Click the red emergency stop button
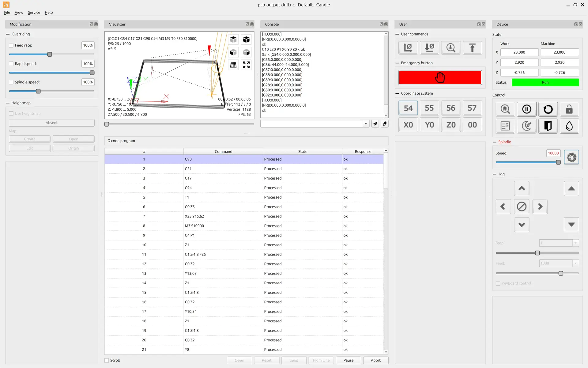This screenshot has width=588, height=368. [x=440, y=78]
